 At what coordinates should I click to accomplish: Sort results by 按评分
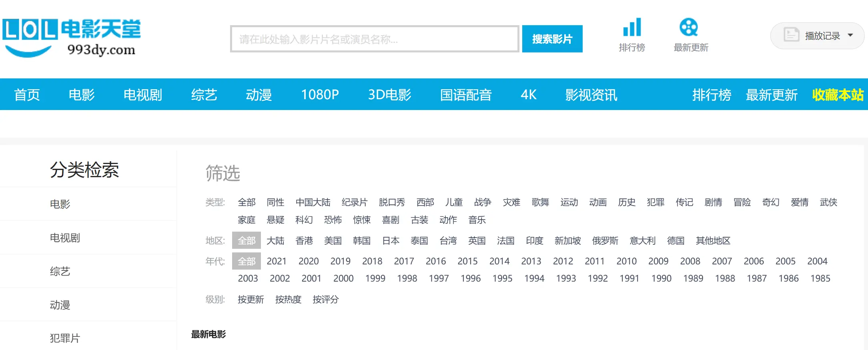(325, 299)
